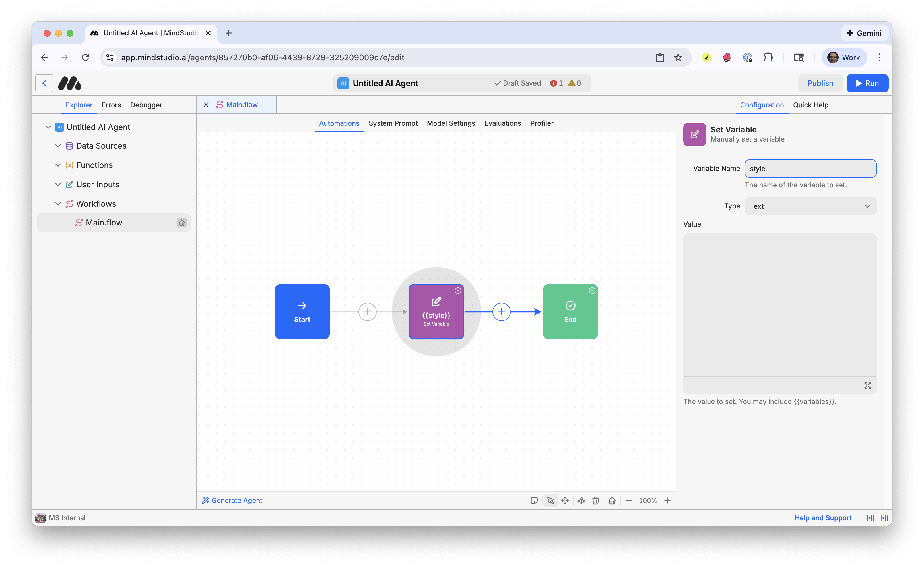This screenshot has width=924, height=568.
Task: Select the move/pan tool in canvas toolbar
Action: [565, 500]
